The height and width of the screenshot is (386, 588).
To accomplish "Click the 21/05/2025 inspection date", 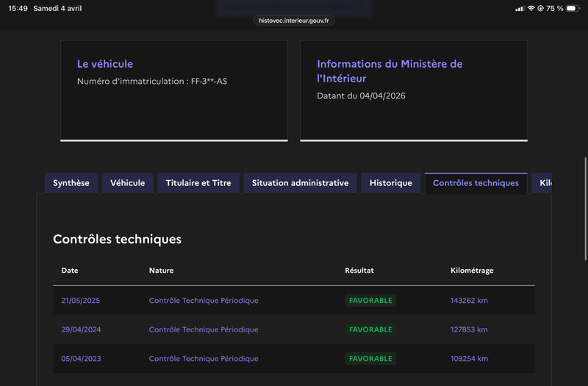I will click(x=80, y=301).
